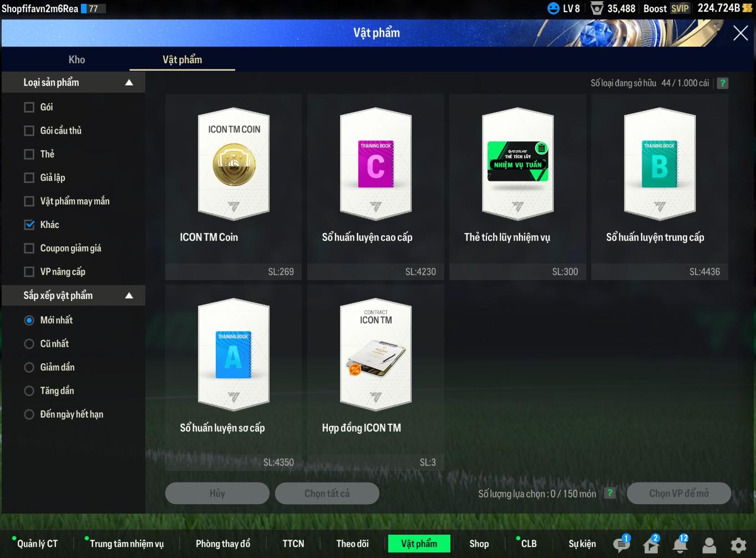Viewport: 756px width, 558px height.
Task: Tick the Coupon giảm giá checkbox
Action: 29,248
